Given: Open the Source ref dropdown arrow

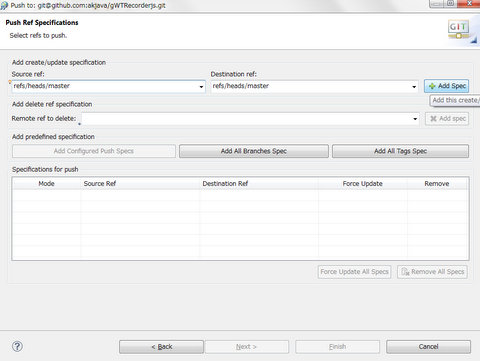Looking at the screenshot, I should point(201,87).
